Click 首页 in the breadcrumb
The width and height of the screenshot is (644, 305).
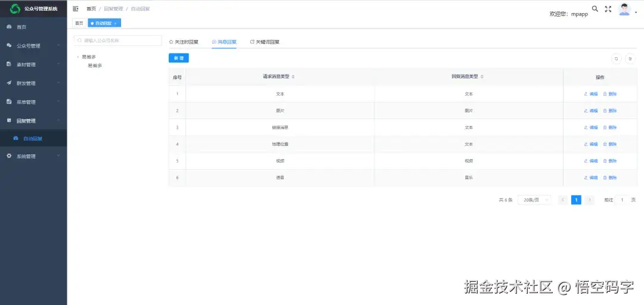(x=91, y=8)
